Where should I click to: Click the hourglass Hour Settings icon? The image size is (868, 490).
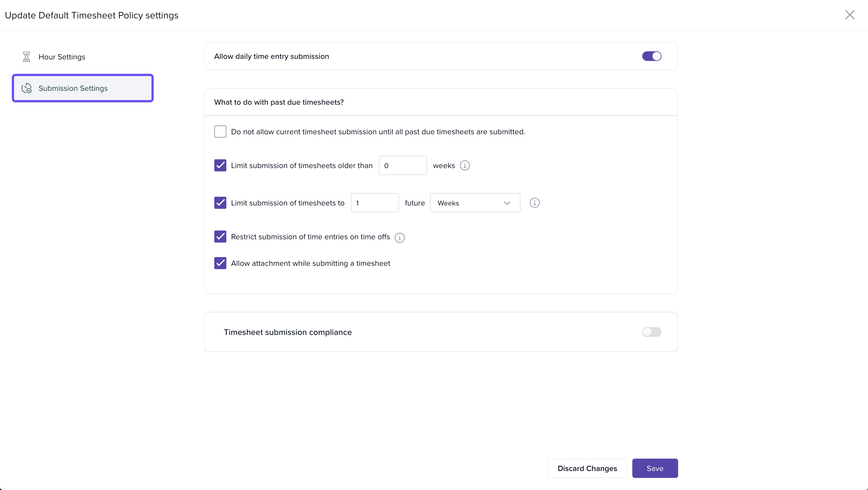(x=26, y=57)
